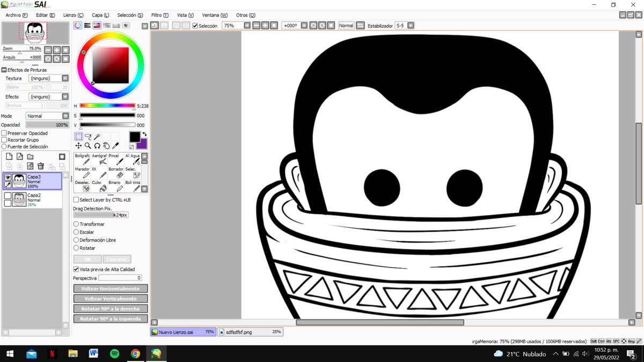Click Rotatar 90° a la izquierda
This screenshot has height=362, width=644.
coord(111,319)
